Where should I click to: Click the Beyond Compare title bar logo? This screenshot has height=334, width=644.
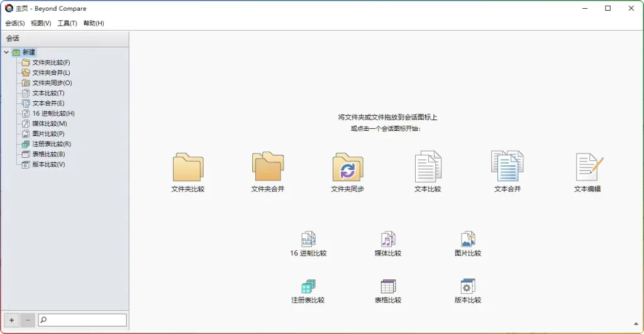9,8
